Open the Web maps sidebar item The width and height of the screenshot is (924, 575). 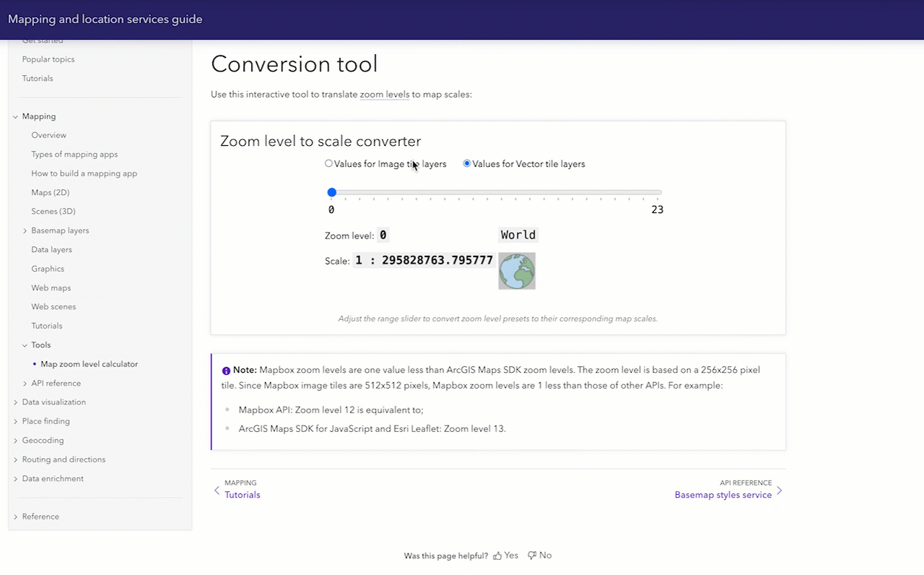(51, 287)
